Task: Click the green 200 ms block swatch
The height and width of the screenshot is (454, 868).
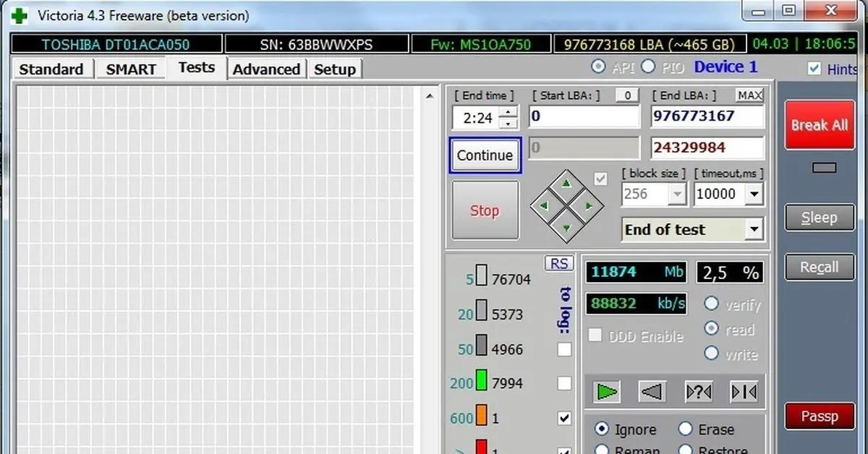Action: [482, 382]
